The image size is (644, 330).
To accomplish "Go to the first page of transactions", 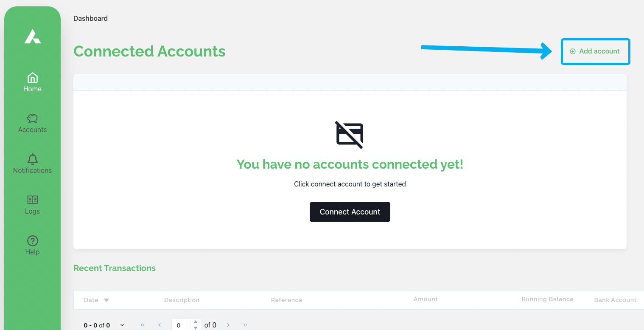I will pyautogui.click(x=143, y=325).
